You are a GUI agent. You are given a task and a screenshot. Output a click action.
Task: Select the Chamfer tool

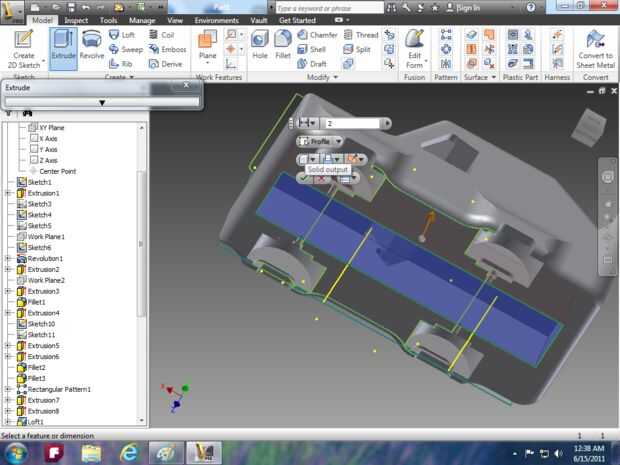[x=318, y=35]
